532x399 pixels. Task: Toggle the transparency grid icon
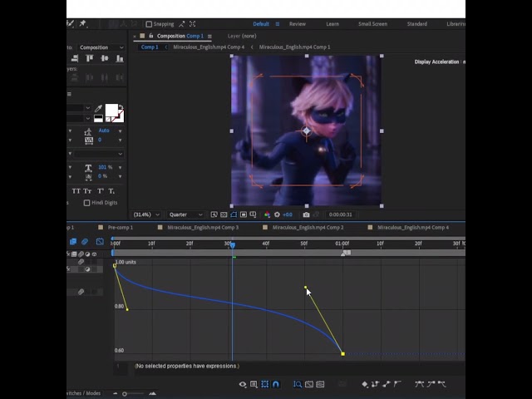[x=224, y=214]
